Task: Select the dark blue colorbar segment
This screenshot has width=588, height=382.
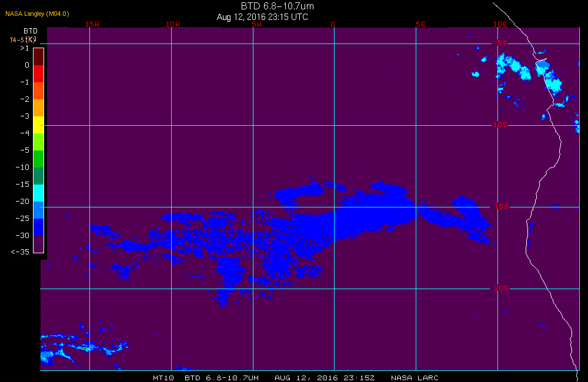Action: coord(39,227)
